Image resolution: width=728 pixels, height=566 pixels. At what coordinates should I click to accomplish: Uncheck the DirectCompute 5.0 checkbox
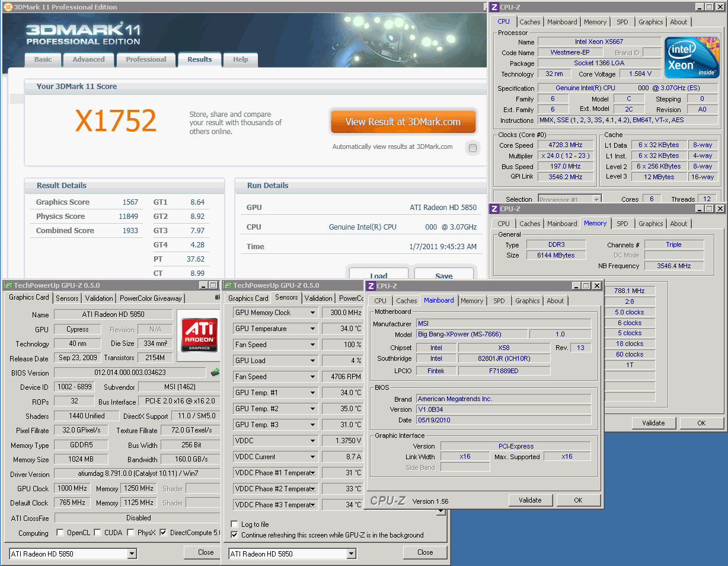pos(164,533)
